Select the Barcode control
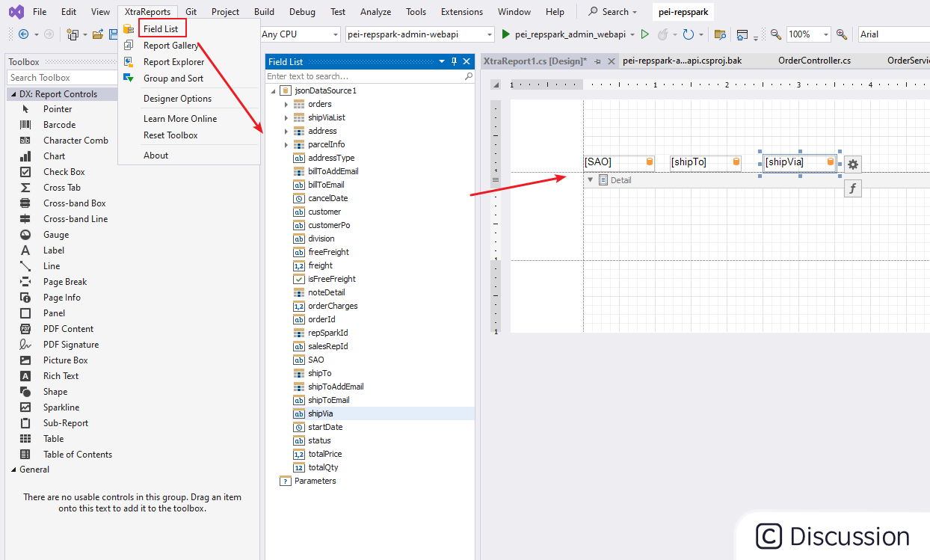The width and height of the screenshot is (930, 560). tap(59, 125)
